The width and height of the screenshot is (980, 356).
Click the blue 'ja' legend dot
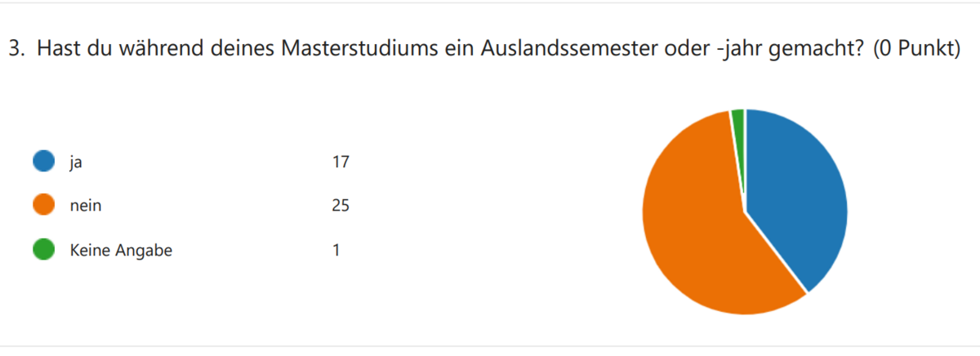click(43, 162)
